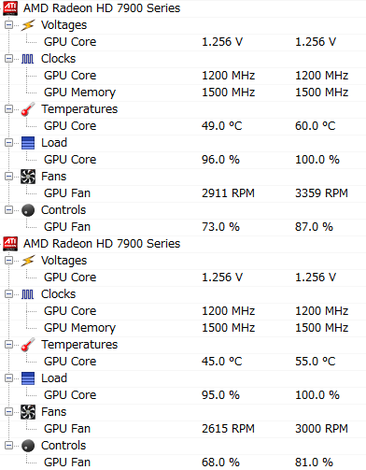This screenshot has height=470, width=366.
Task: Select the second GPU's GPU Fan RPM row
Action: click(183, 428)
